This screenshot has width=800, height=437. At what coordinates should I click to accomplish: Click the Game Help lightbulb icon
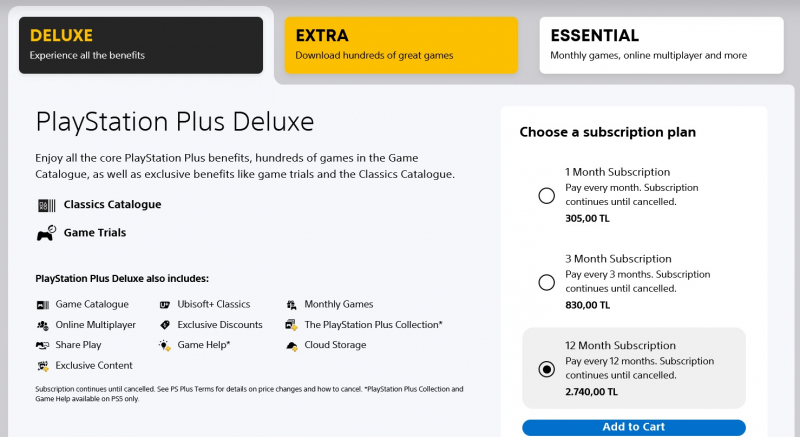click(x=165, y=345)
